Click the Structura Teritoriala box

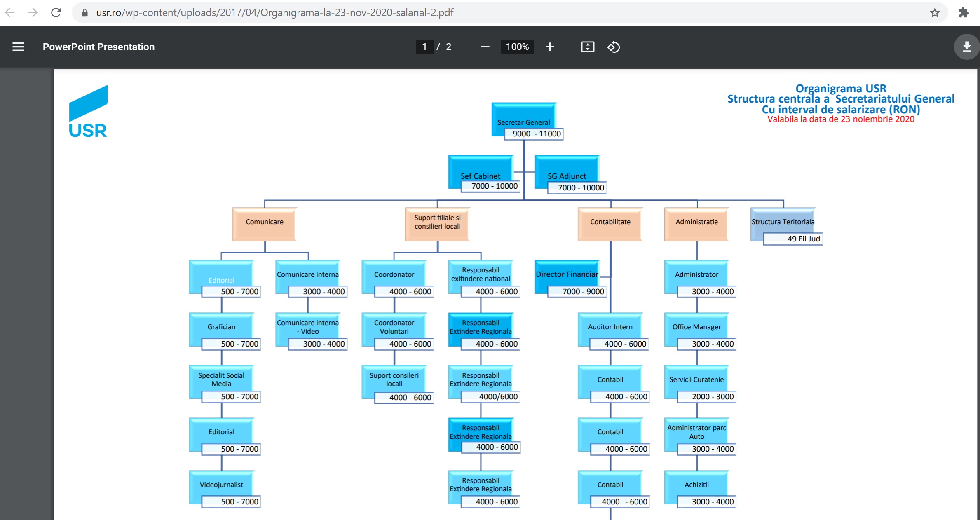point(783,222)
